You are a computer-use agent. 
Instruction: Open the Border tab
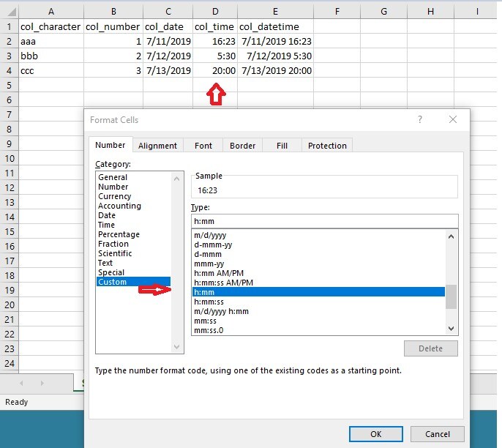242,146
